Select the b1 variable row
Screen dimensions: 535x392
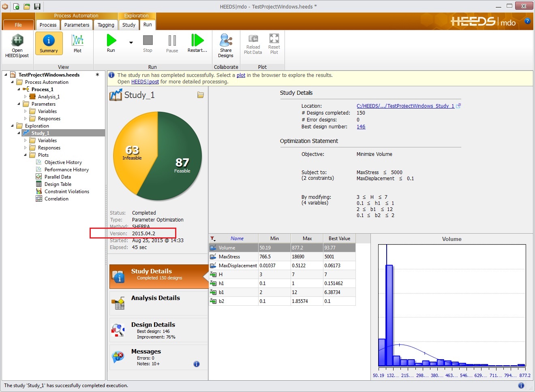coord(282,292)
